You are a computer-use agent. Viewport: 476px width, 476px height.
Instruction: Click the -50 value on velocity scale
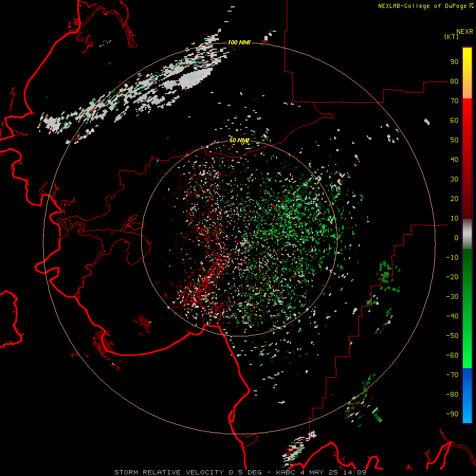point(452,336)
